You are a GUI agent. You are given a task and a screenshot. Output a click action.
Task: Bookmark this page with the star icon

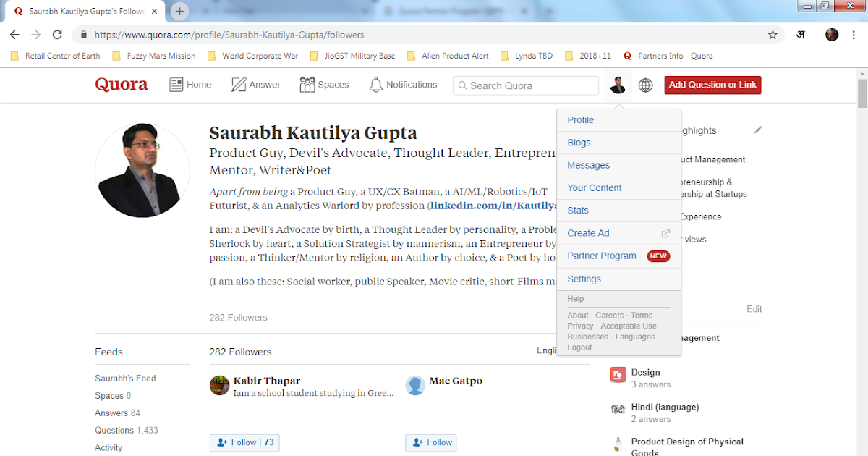(x=773, y=35)
